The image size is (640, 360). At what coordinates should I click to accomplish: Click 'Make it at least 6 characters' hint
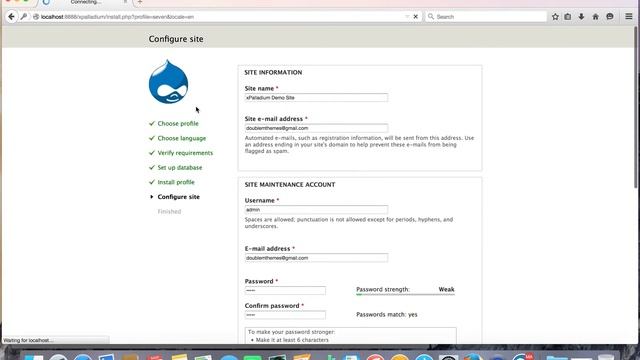click(x=292, y=340)
